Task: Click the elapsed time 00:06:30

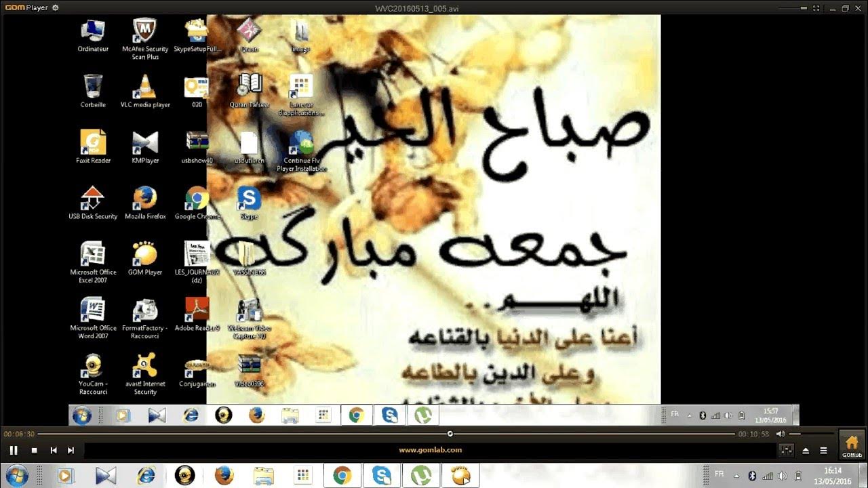Action: [x=19, y=434]
